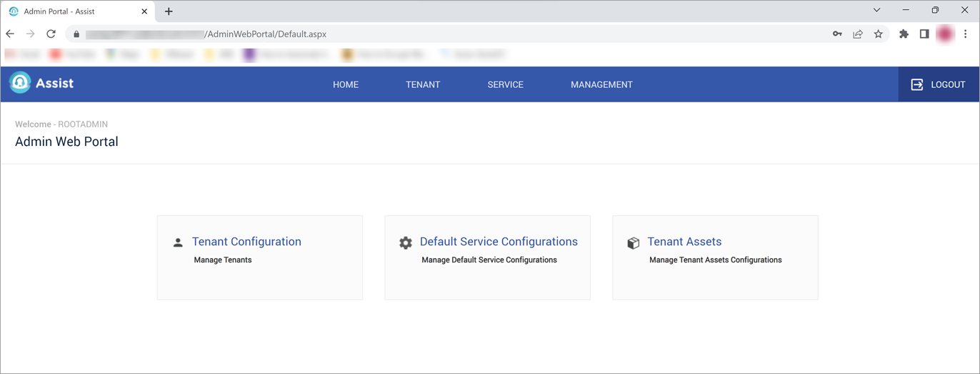Open the Tenant Configuration link

tap(246, 242)
